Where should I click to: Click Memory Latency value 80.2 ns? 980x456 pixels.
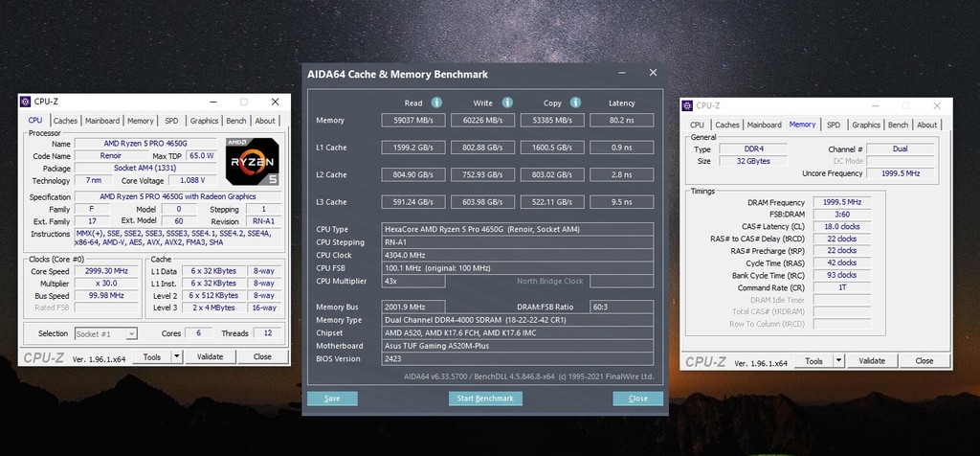pyautogui.click(x=622, y=120)
